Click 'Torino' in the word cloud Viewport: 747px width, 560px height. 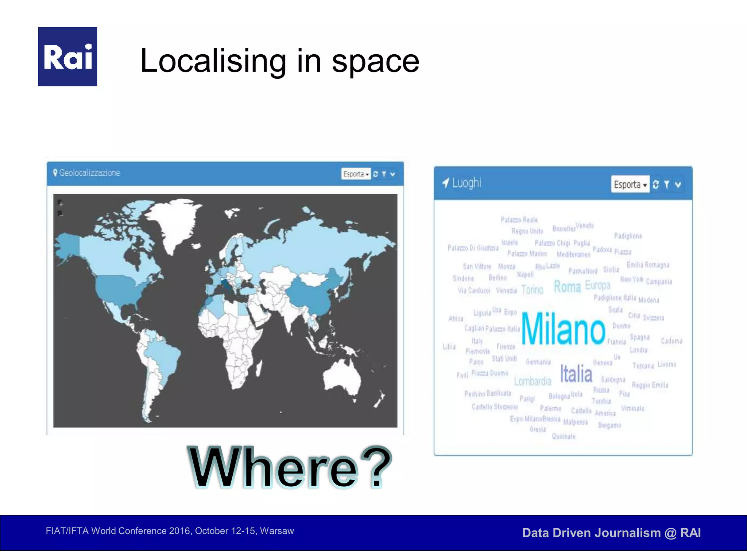click(x=533, y=290)
